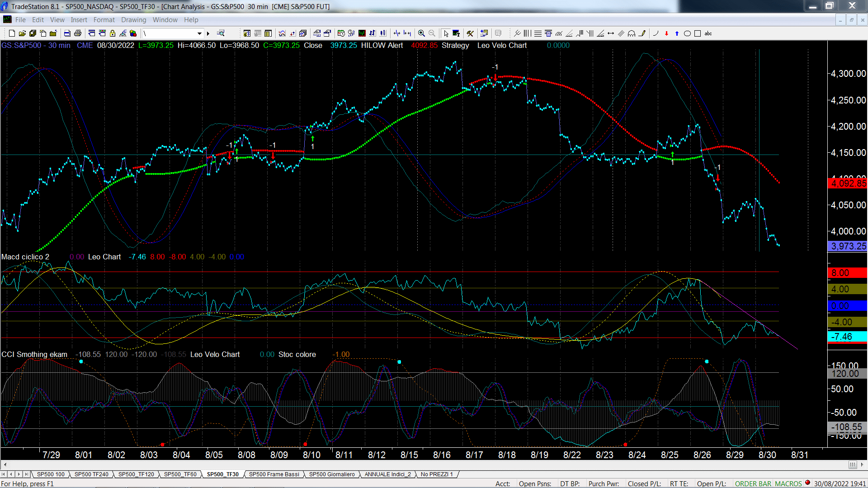Open the Edit menu
868x488 pixels.
click(x=38, y=20)
